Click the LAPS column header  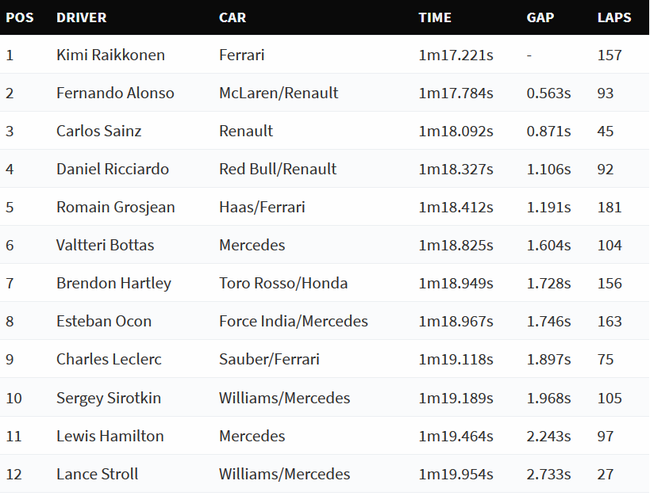[x=614, y=17]
